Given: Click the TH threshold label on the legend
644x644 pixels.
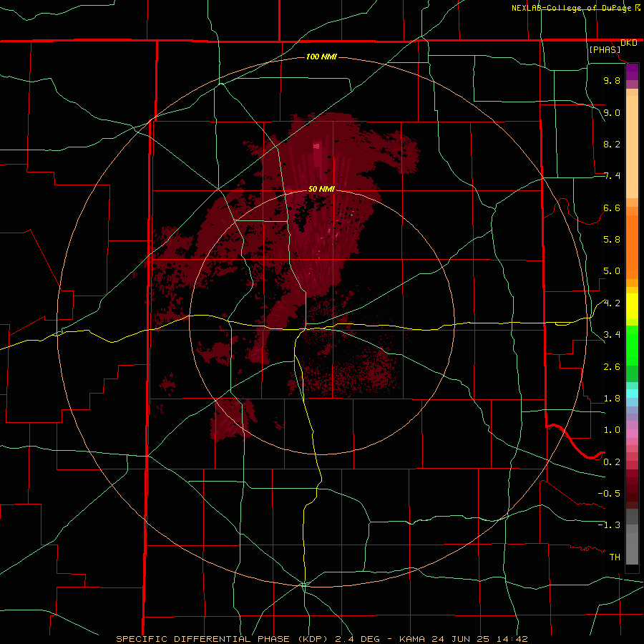Looking at the screenshot, I should (x=615, y=557).
